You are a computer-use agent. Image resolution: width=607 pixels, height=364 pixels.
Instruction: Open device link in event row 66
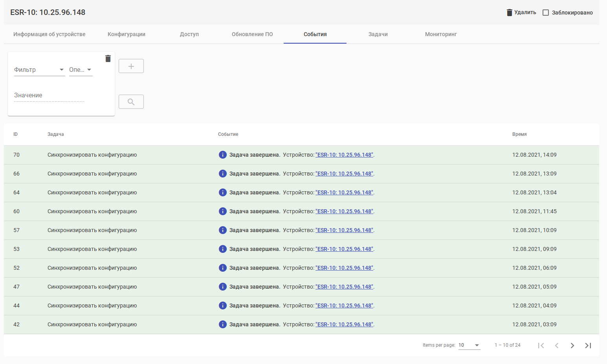click(345, 174)
